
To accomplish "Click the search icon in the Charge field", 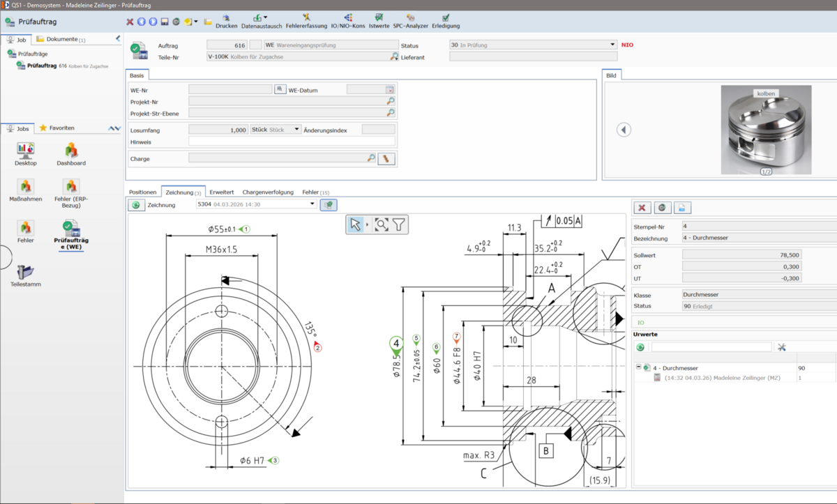I will click(x=372, y=158).
